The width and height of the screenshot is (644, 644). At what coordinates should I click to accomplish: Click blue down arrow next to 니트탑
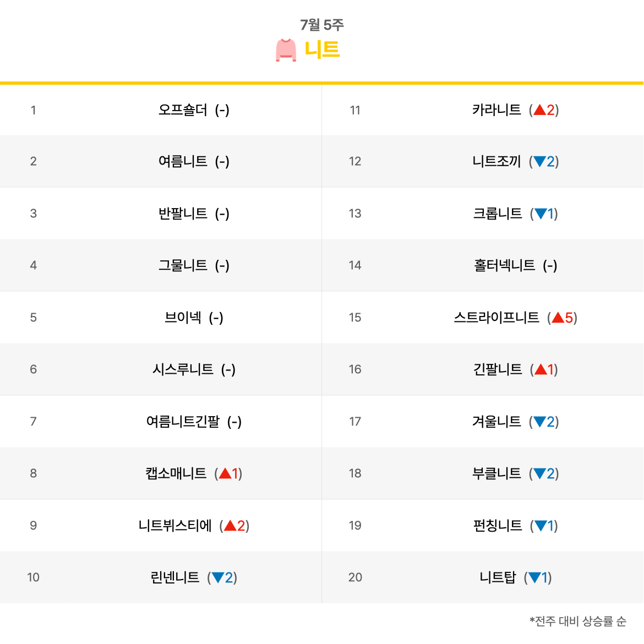[x=534, y=577]
